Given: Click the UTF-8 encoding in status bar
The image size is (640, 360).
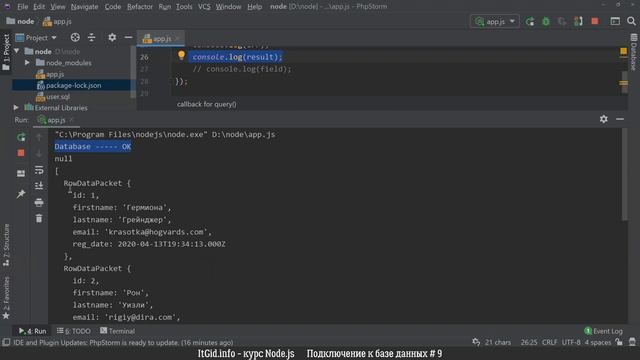Looking at the screenshot, I should coord(571,342).
